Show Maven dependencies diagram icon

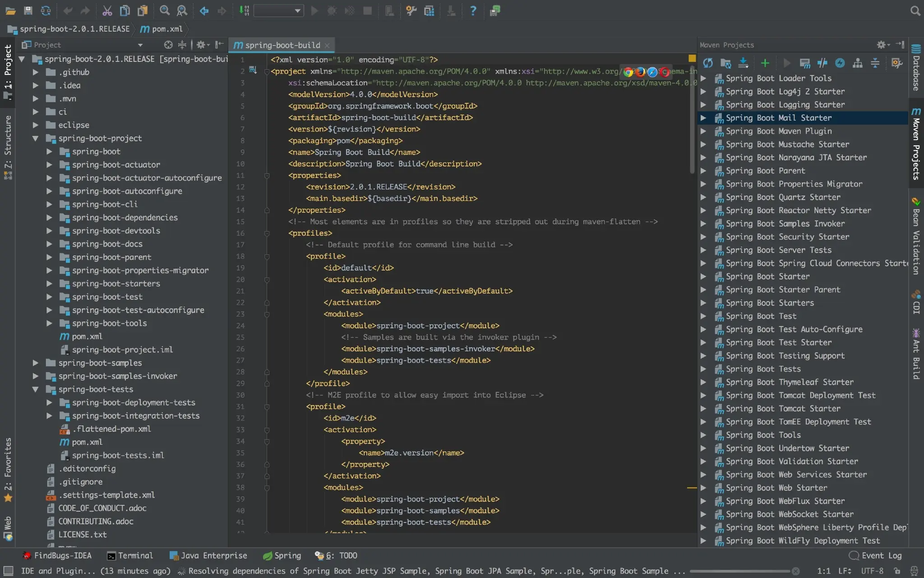(857, 63)
